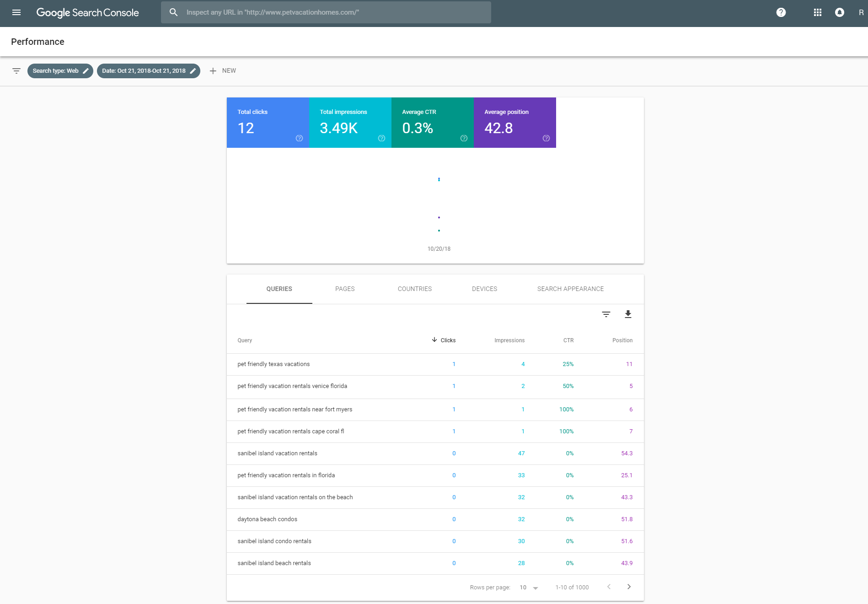This screenshot has height=604, width=868.
Task: Show help for Total impressions
Action: pos(381,138)
